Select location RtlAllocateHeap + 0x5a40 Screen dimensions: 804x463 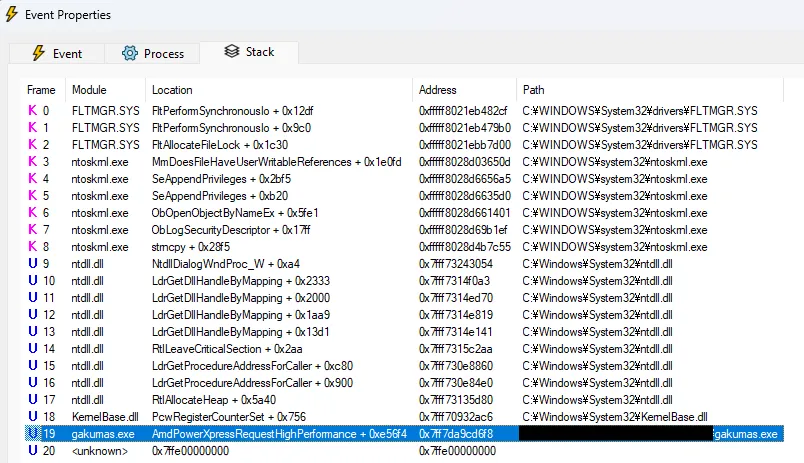pyautogui.click(x=214, y=400)
